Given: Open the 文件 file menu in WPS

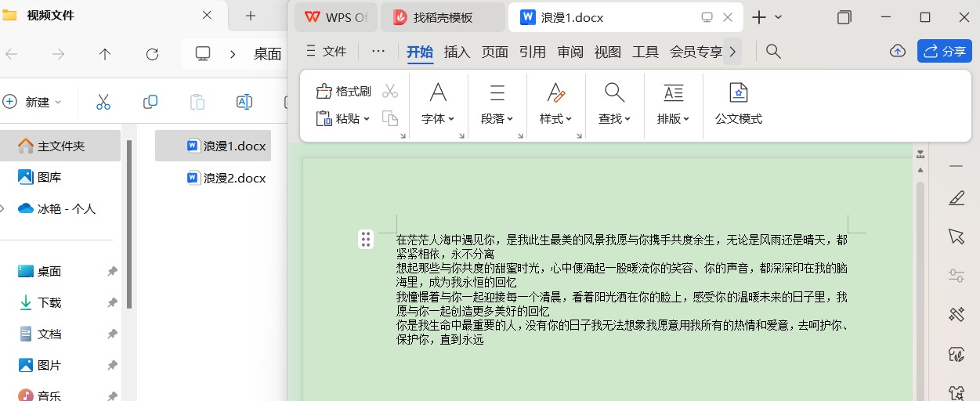Looking at the screenshot, I should tap(325, 52).
